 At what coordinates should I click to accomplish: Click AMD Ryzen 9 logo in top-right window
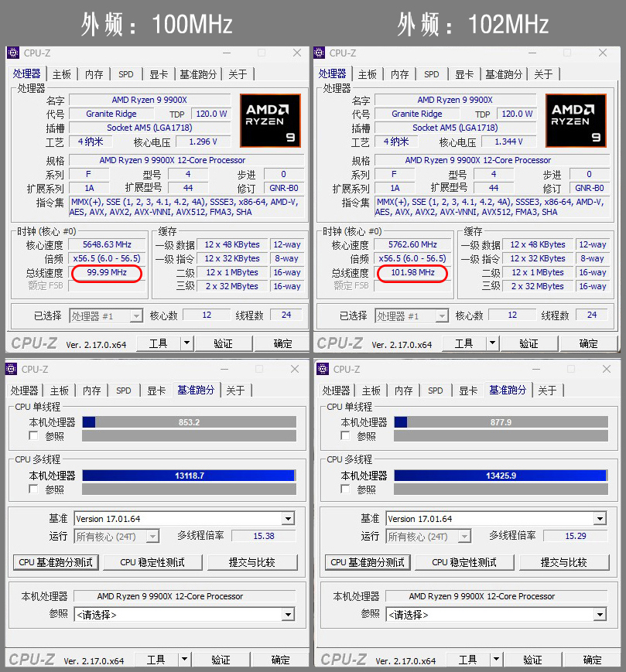click(576, 121)
